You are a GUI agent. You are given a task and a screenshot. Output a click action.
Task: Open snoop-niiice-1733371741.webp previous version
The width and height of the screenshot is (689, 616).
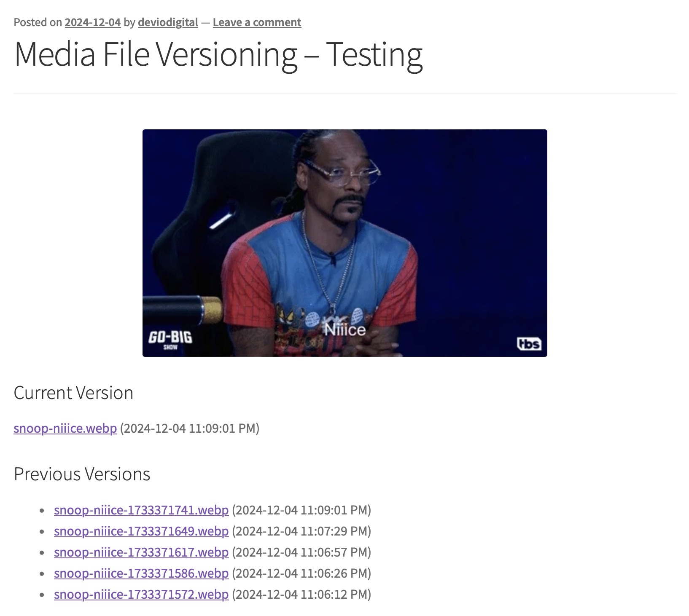141,510
